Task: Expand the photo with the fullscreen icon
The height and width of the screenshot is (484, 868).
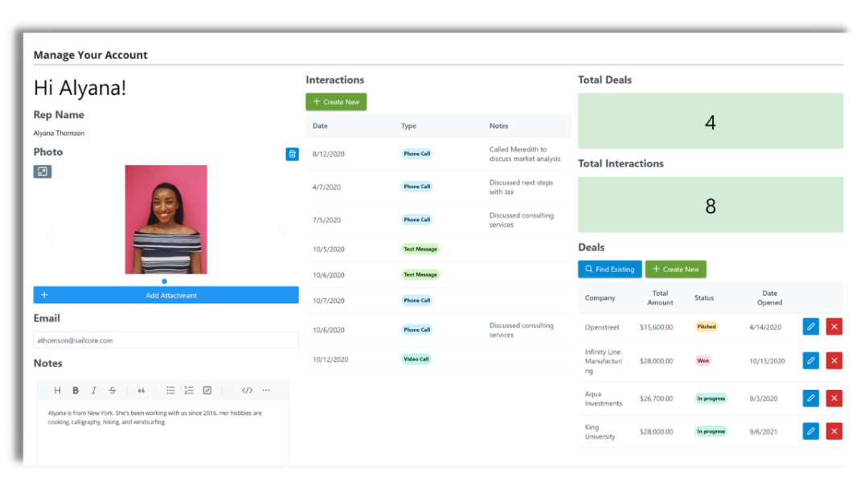Action: 42,170
